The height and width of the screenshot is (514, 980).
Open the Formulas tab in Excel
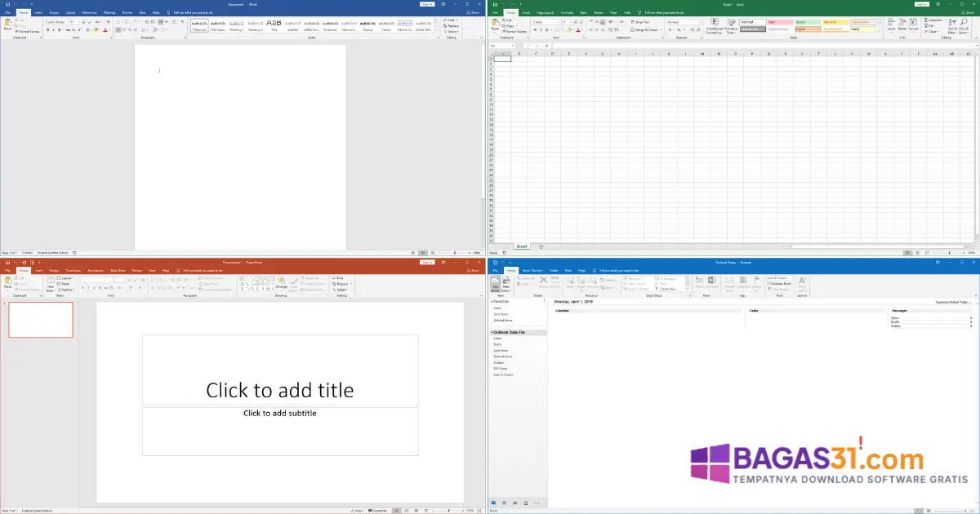coord(567,13)
